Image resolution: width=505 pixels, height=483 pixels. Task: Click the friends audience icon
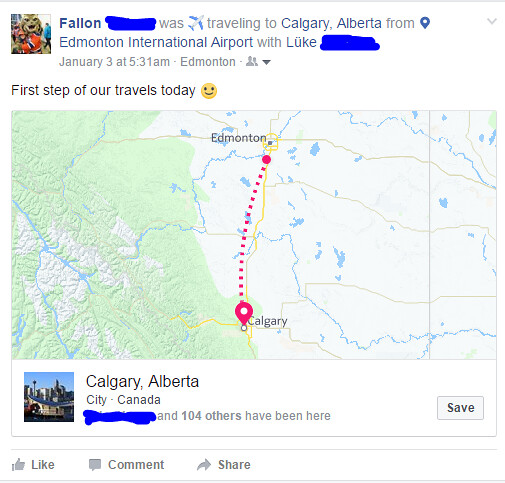(x=252, y=61)
